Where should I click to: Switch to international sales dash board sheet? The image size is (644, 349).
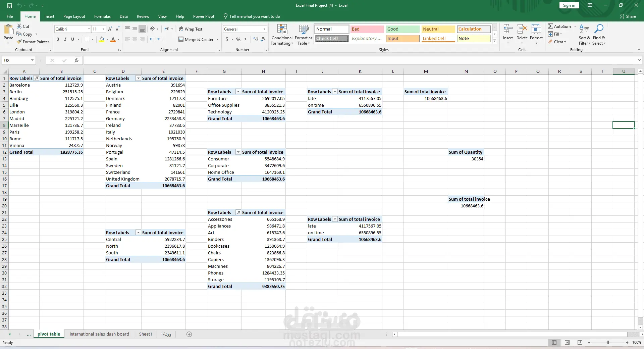(x=99, y=334)
